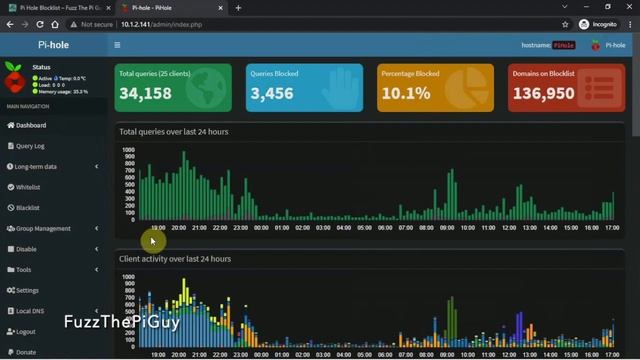Click the Pi-hole user icon at top right

pos(596,45)
